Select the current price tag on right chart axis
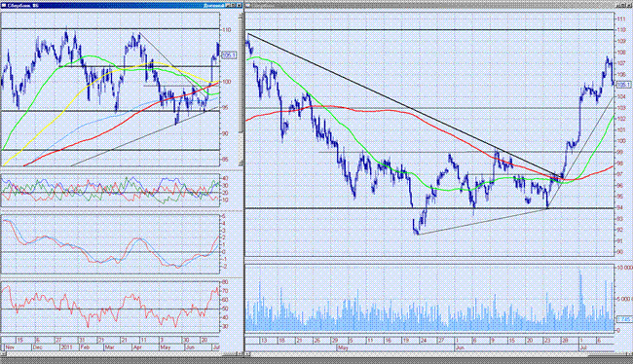633x364 pixels. 623,85
